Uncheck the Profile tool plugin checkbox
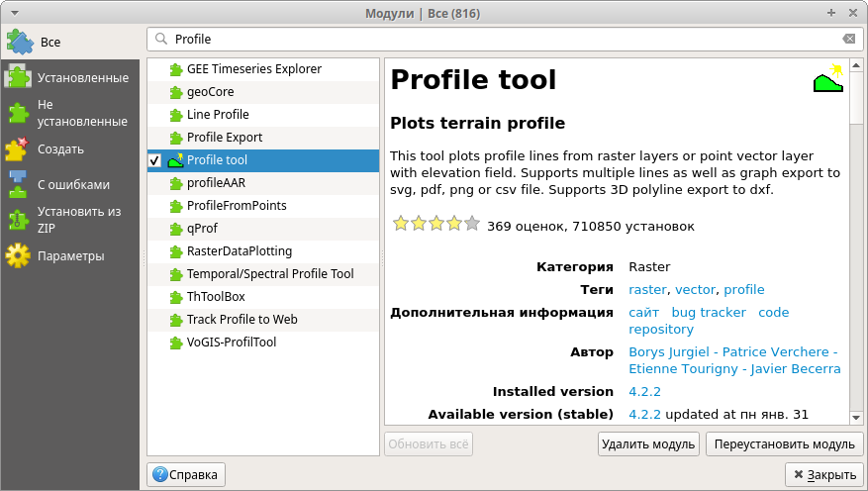This screenshot has height=491, width=868. click(155, 160)
